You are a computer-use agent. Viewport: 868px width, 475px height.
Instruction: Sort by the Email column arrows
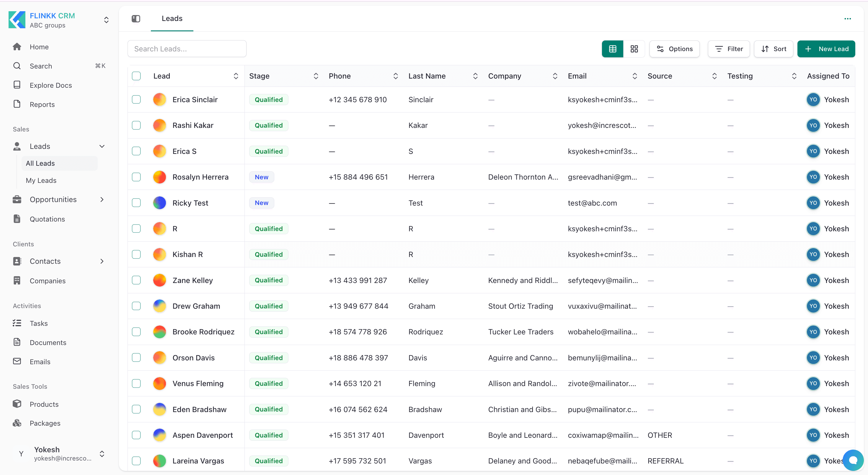click(635, 76)
